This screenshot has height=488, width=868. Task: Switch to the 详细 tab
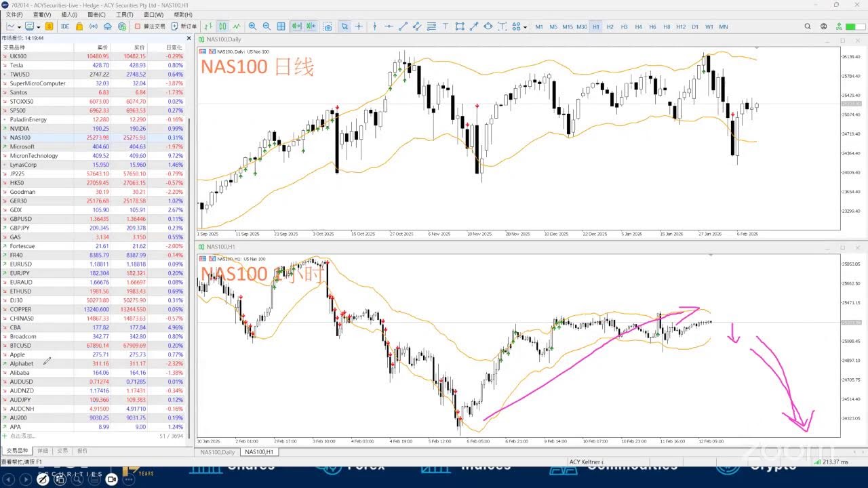(x=42, y=451)
